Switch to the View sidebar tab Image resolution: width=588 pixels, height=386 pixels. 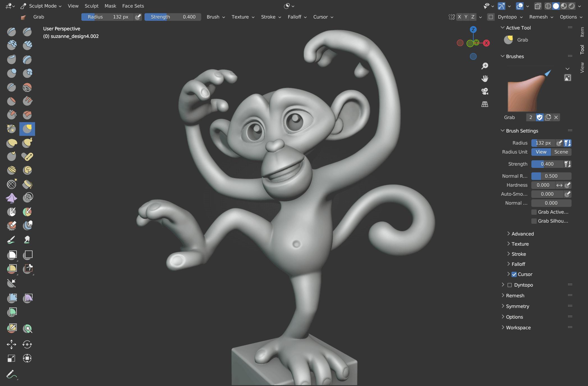coord(582,67)
